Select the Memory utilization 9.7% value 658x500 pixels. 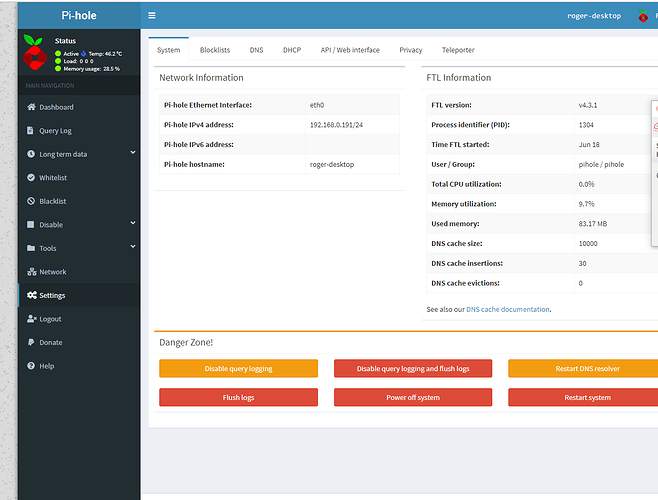[586, 204]
